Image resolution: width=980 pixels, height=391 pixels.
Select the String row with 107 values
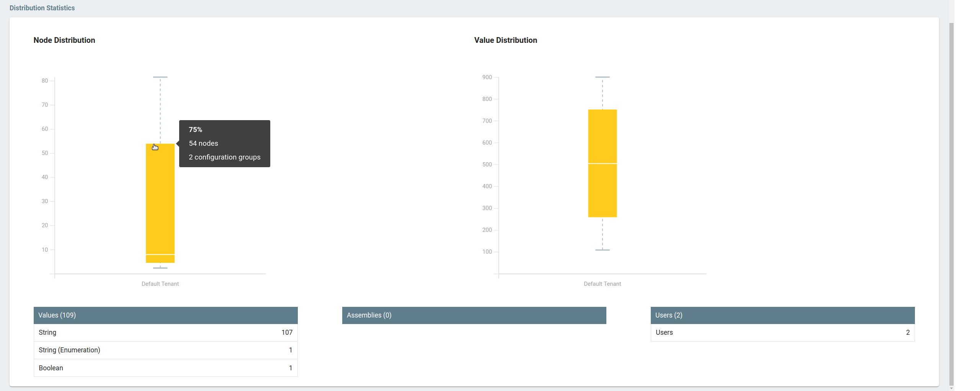tap(165, 332)
